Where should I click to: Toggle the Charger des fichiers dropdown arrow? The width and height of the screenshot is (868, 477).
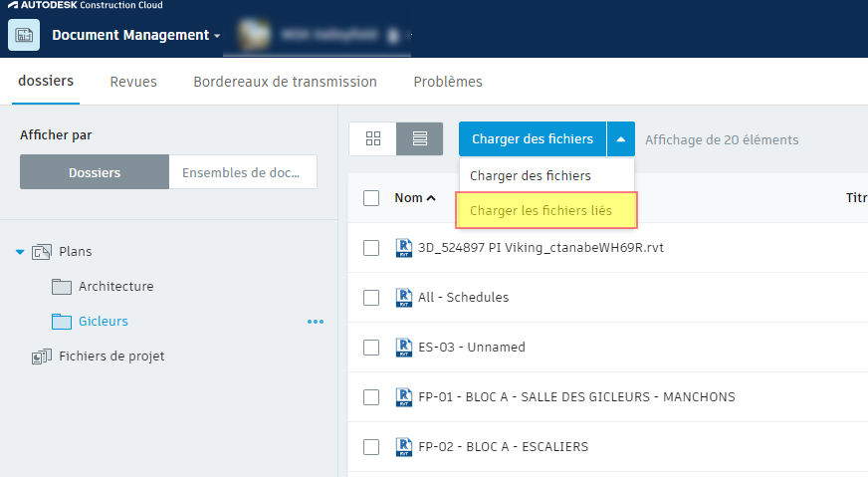point(621,139)
